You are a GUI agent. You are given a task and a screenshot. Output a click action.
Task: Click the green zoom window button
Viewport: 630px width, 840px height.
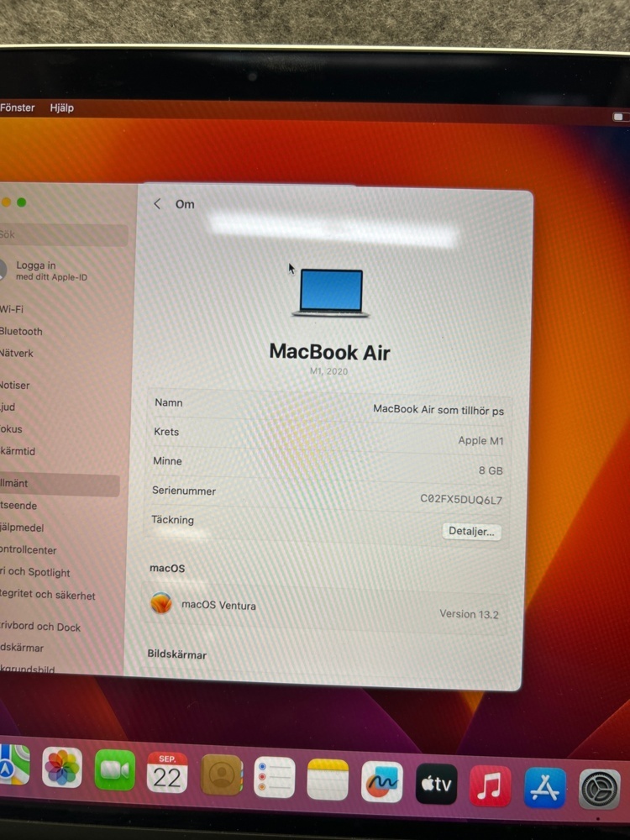pos(22,202)
